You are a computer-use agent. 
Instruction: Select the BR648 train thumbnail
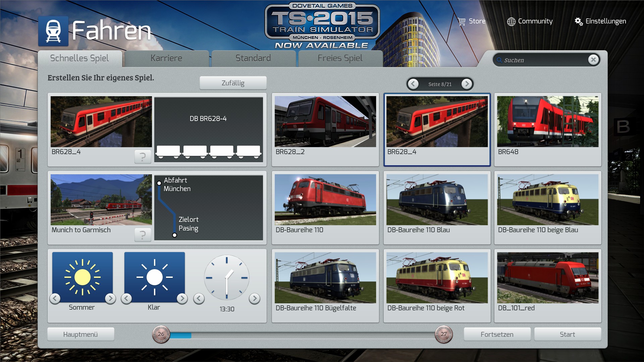(547, 122)
